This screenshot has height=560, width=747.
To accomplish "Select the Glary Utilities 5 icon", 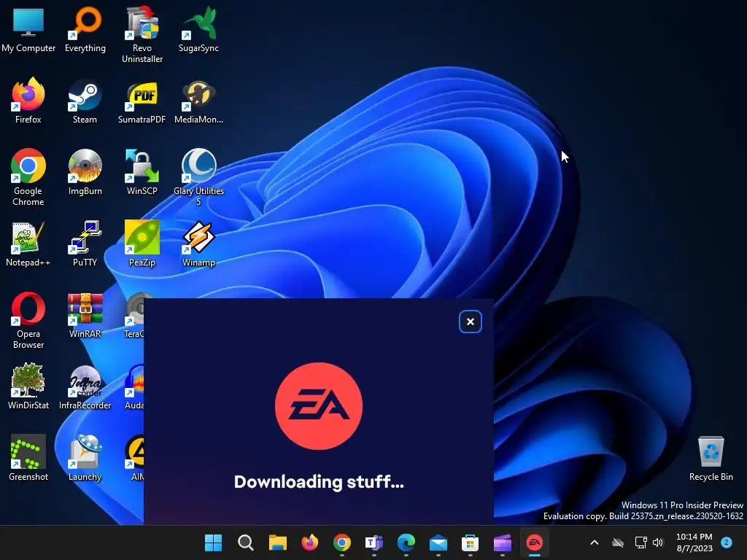I will coord(198,178).
